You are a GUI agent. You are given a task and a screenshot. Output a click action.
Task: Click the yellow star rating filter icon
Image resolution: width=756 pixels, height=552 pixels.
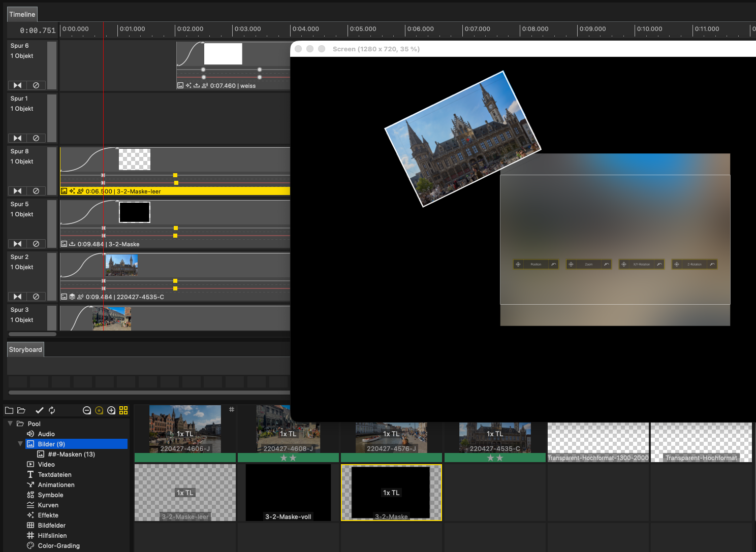[99, 410]
